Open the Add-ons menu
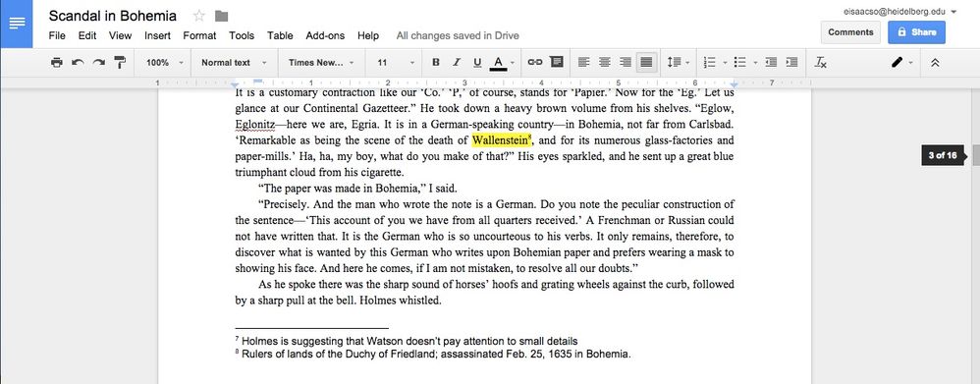 pos(325,35)
